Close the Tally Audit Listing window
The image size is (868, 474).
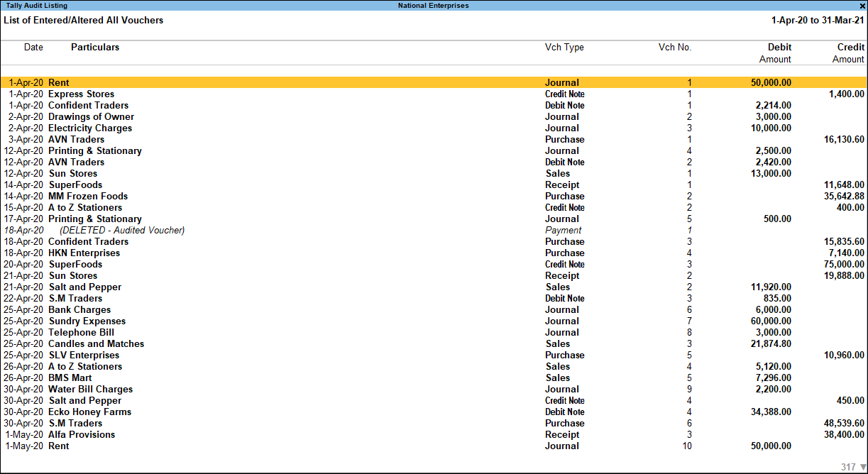(862, 5)
